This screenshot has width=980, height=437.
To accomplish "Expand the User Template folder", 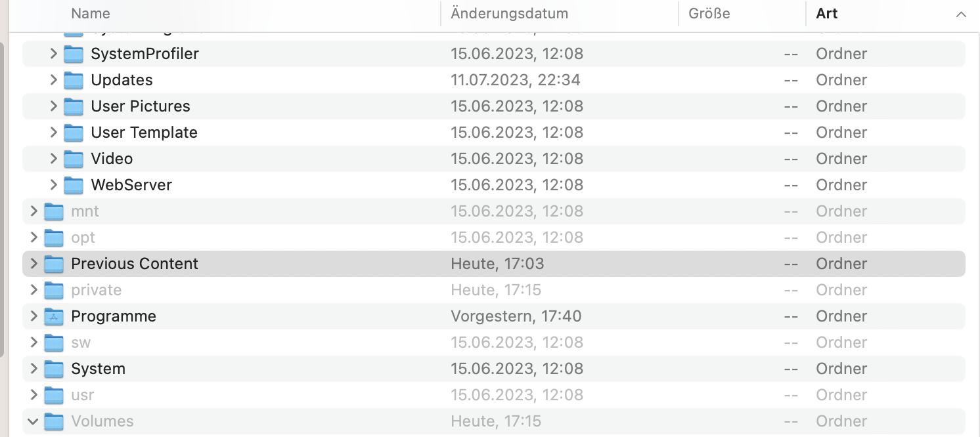I will (54, 133).
